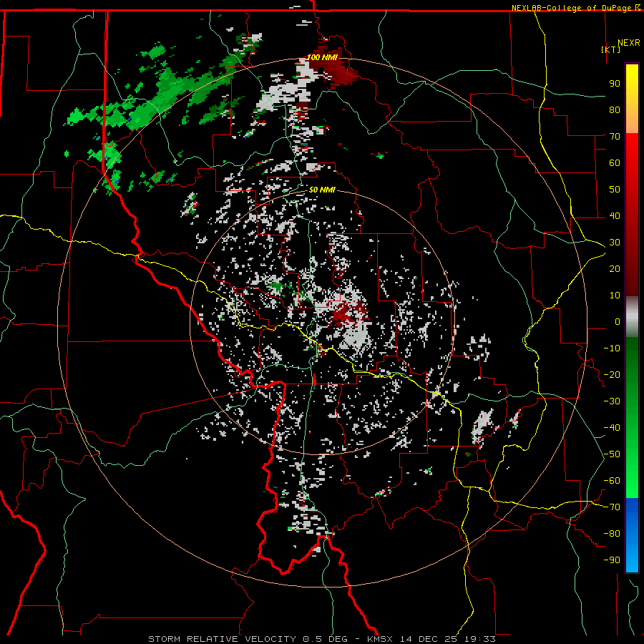Click the "19:33" timestamp

click(x=479, y=639)
